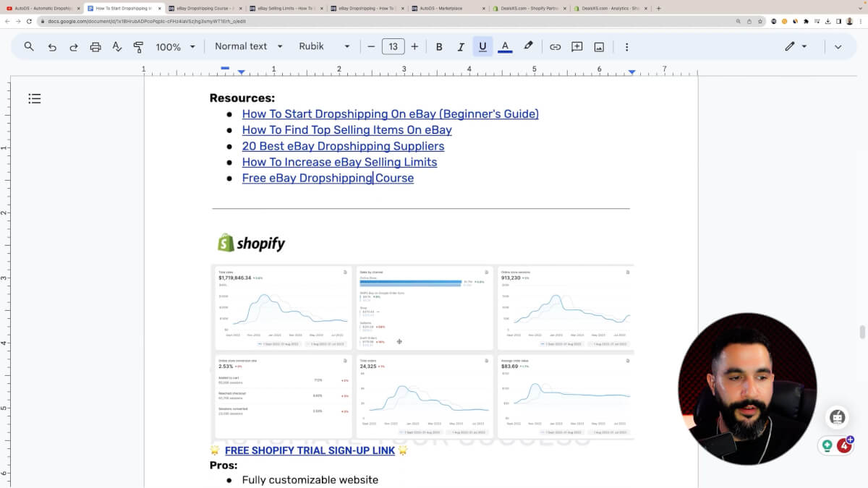Screen dimensions: 868x488
Task: Undo the last edit
Action: coord(52,46)
